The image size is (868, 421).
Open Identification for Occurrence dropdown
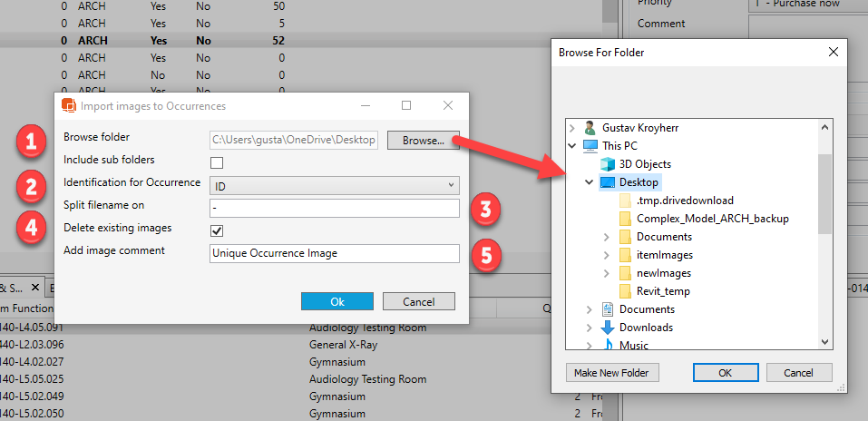(x=334, y=185)
